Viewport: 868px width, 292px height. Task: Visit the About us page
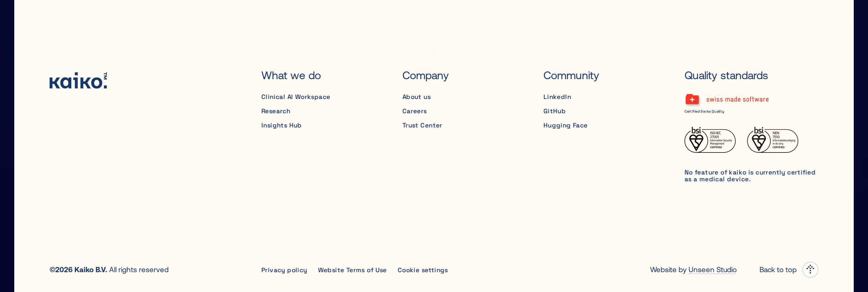[416, 97]
